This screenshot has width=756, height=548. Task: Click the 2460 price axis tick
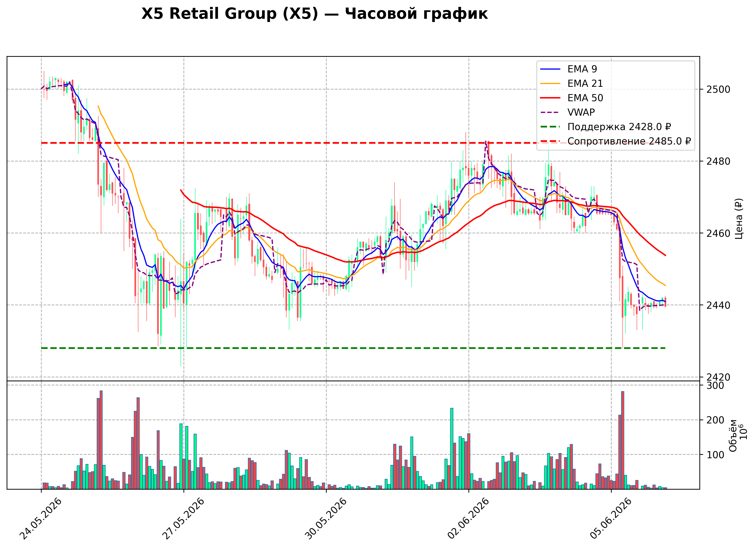tap(718, 233)
